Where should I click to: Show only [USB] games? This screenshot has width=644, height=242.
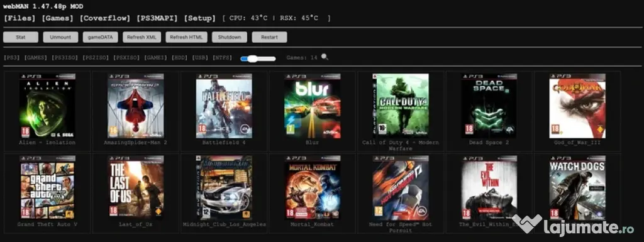pyautogui.click(x=200, y=58)
